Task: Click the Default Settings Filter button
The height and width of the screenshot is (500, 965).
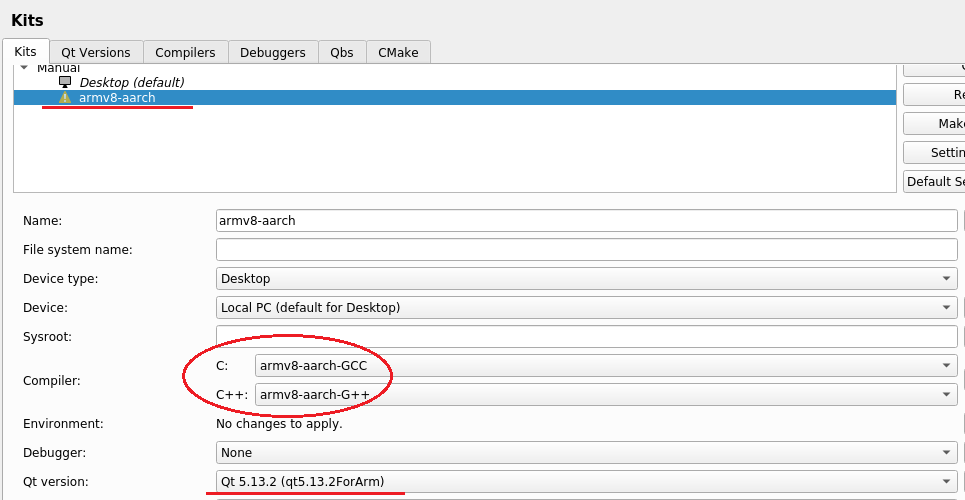Action: [x=934, y=182]
